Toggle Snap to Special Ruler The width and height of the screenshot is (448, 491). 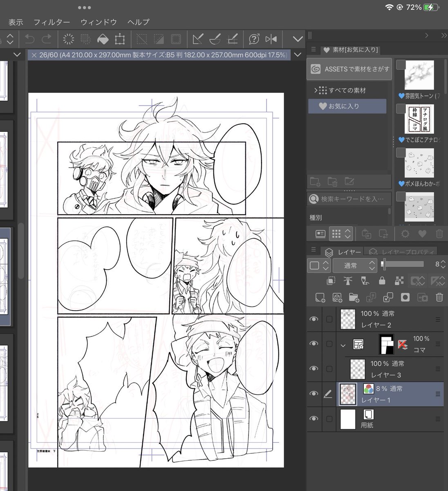215,39
